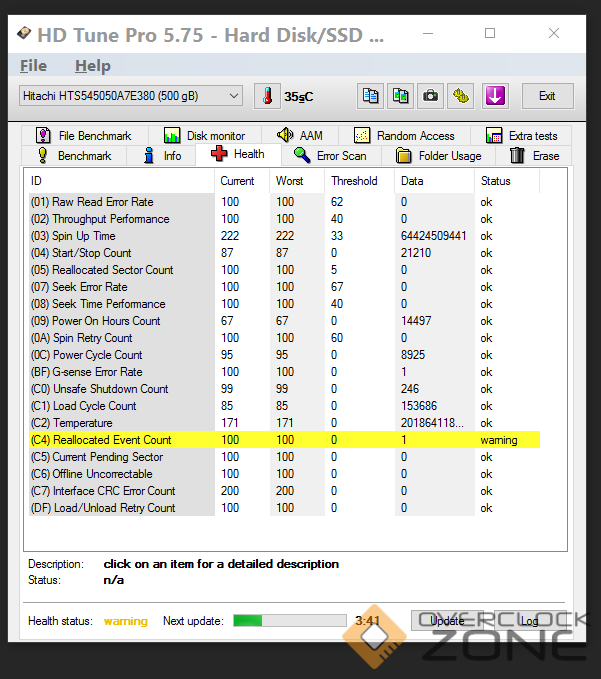Click the Status column header
601x679 pixels.
tap(507, 181)
